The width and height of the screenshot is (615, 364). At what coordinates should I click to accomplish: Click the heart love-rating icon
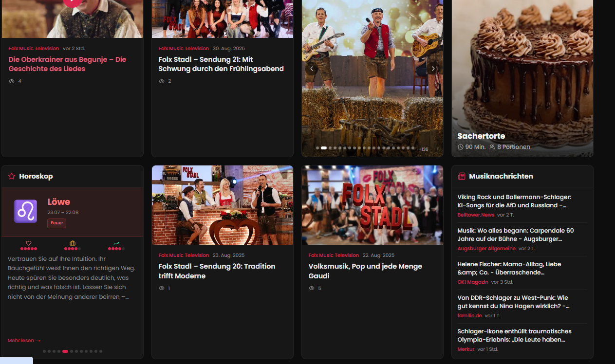[x=29, y=243]
